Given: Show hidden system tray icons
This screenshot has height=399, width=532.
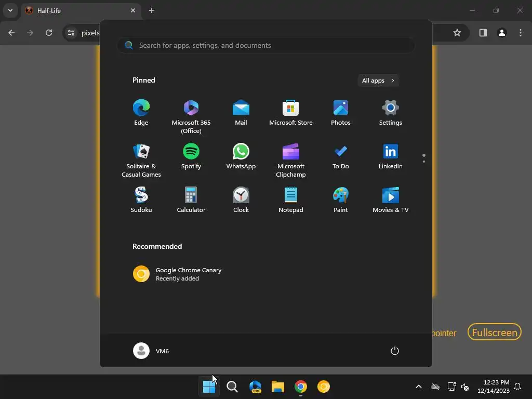Looking at the screenshot, I should point(419,387).
